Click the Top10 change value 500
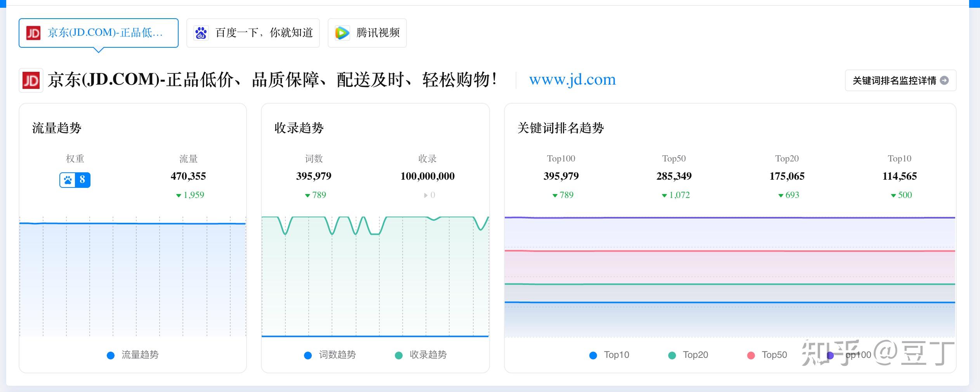 [x=902, y=195]
